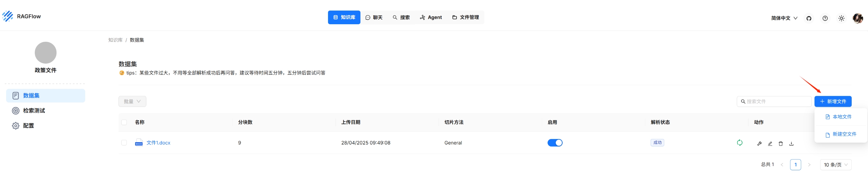The image size is (868, 176).
Task: Click the 新增文件 button
Action: click(x=833, y=101)
